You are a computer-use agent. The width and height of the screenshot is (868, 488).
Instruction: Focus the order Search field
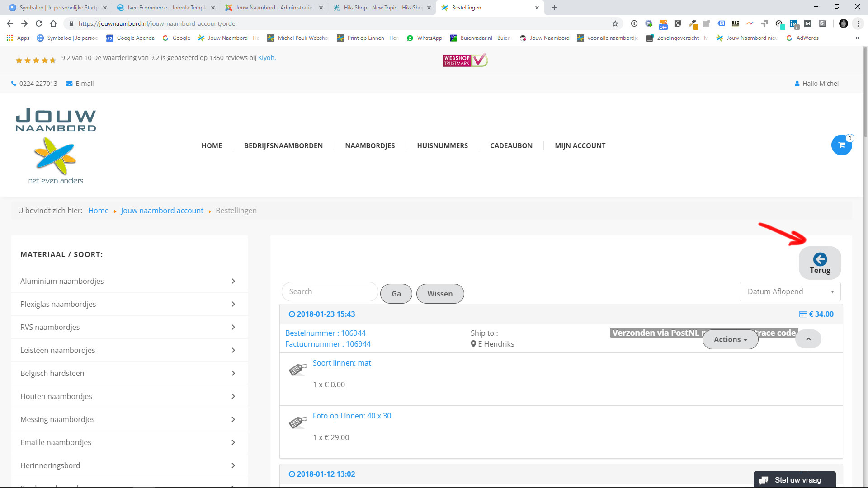click(x=330, y=292)
